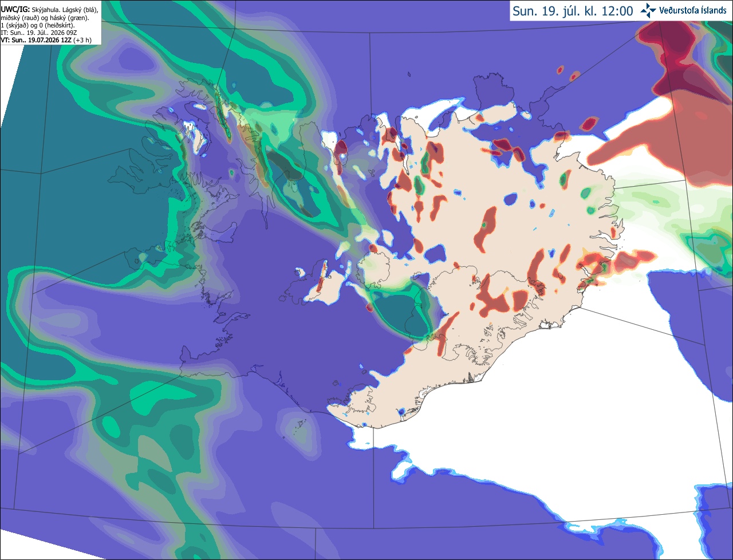Click the Veðurstofa Íslands logo symbol

[x=648, y=10]
